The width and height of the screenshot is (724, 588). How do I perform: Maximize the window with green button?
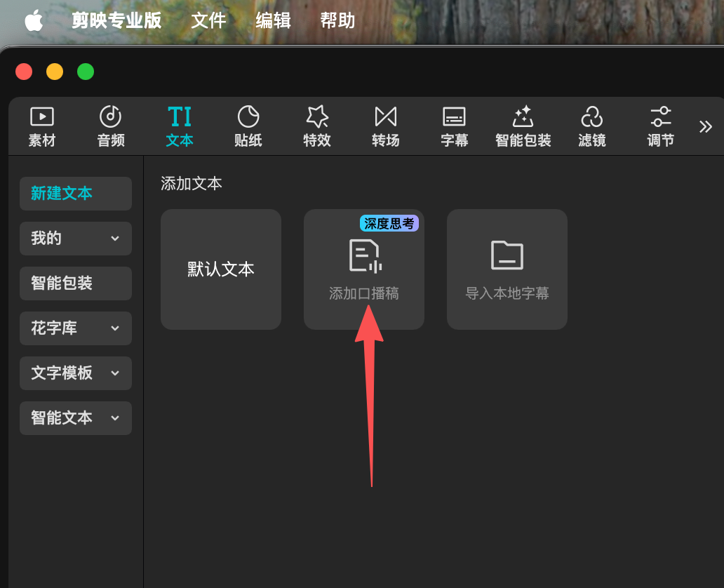tap(86, 72)
